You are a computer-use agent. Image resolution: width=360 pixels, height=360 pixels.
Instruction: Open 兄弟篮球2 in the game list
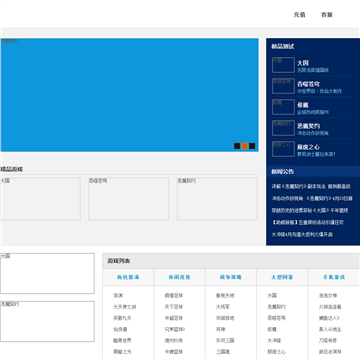coord(175,329)
